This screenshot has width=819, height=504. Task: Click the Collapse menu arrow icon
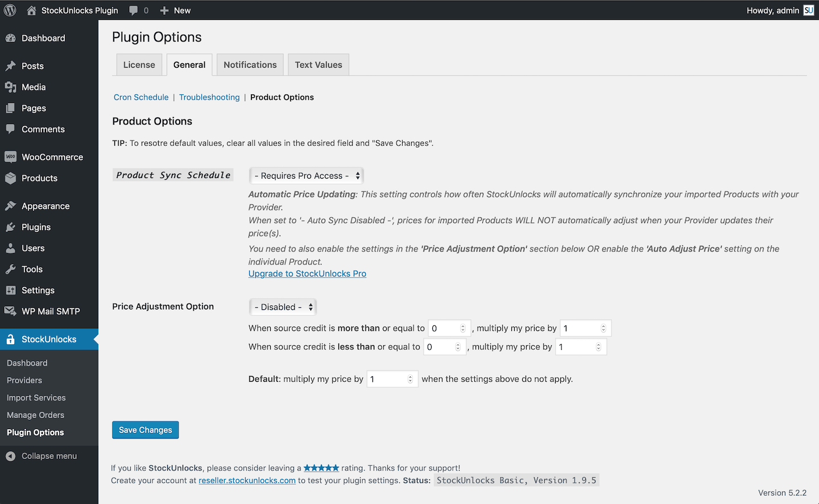10,456
